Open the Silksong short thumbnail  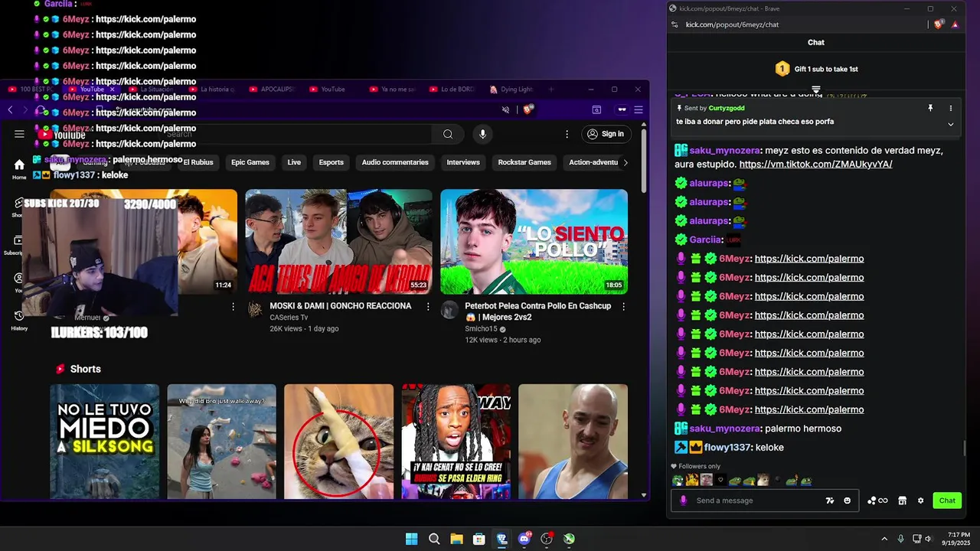(105, 442)
